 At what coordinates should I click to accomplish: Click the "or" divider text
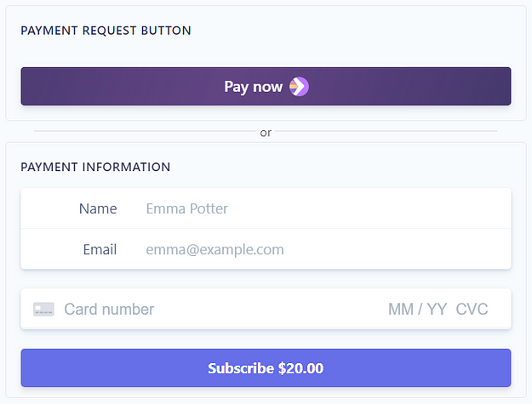(x=266, y=133)
